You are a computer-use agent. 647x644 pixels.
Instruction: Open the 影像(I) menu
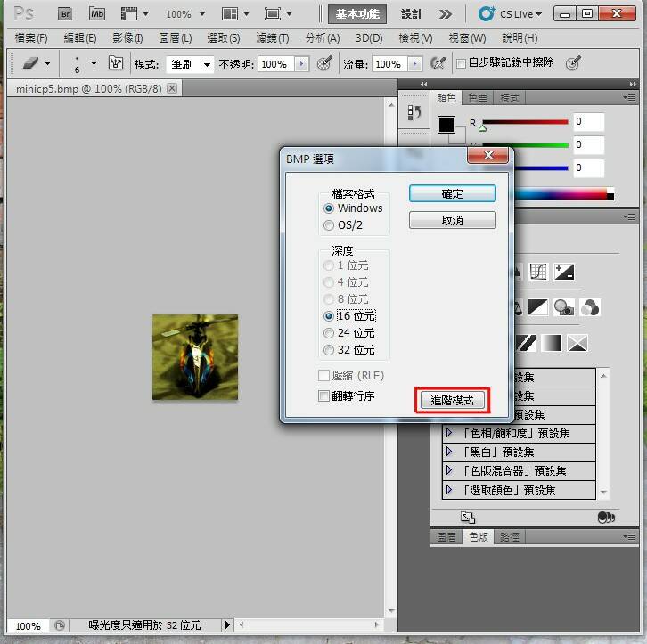[127, 38]
